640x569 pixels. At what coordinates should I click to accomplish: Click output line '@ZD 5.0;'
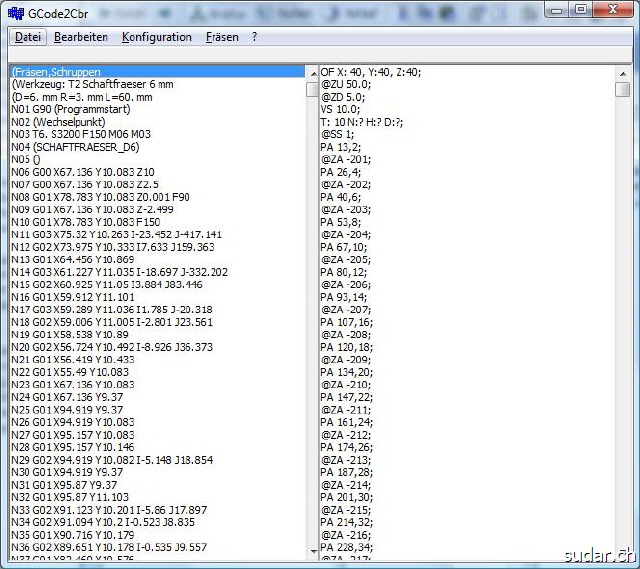[343, 97]
